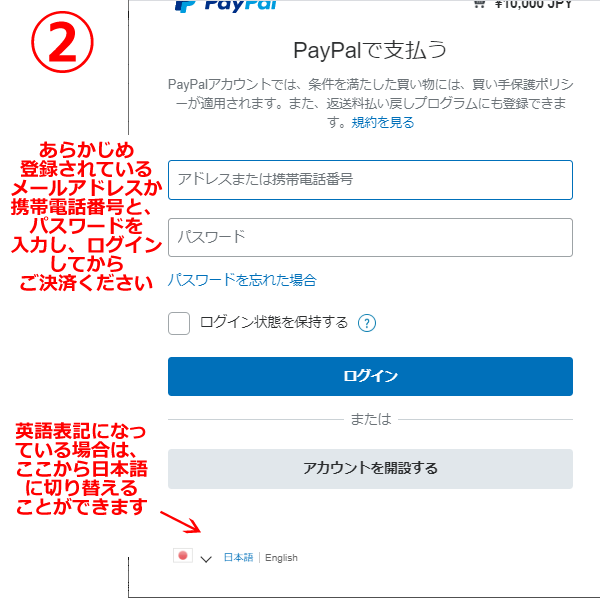Click the ¥10,000 JPY cart amount
Screen dimensions: 600x600
point(533,4)
